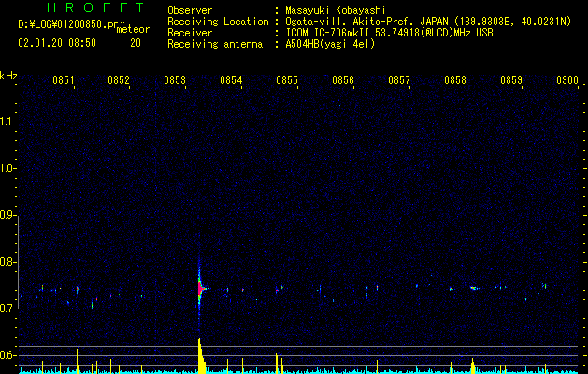The width and height of the screenshot is (588, 374).
Task: Click the 'Receiver' field label
Action: 190,33
